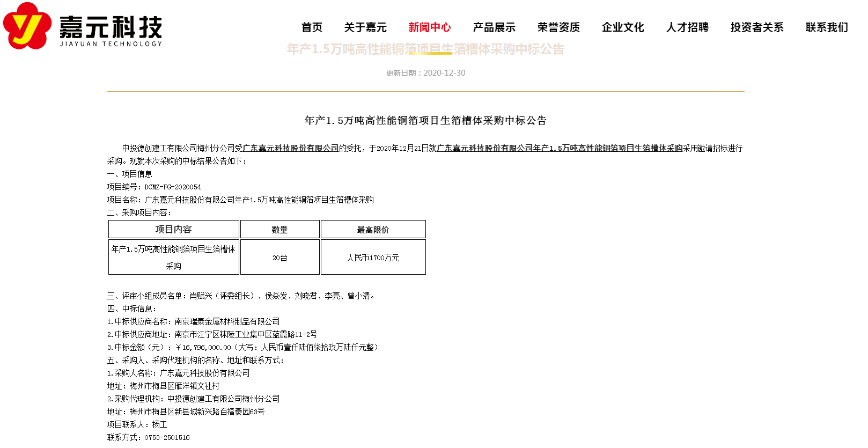This screenshot has width=868, height=448.
Task: Click the 四、中标信息 section heading
Action: (x=132, y=309)
